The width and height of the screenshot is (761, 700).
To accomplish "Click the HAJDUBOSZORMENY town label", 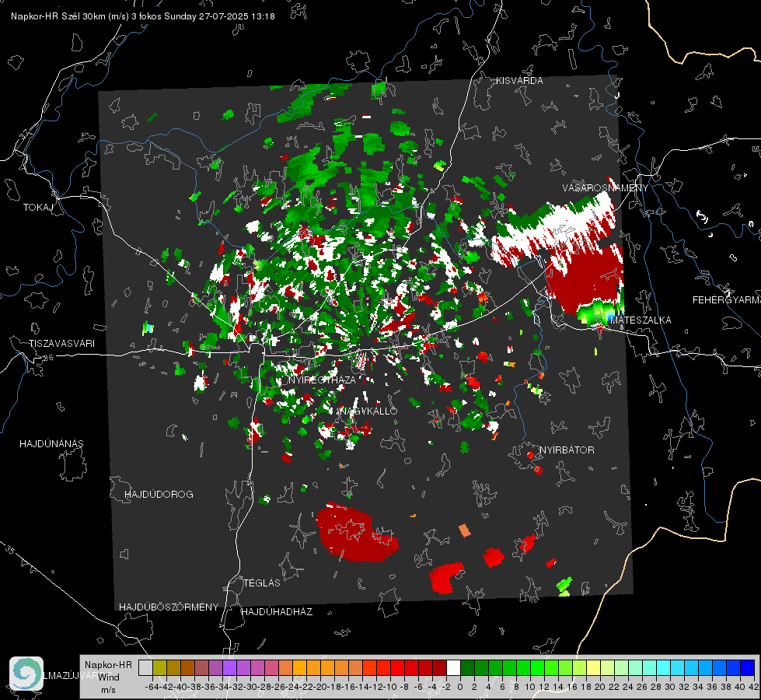I will 169,607.
